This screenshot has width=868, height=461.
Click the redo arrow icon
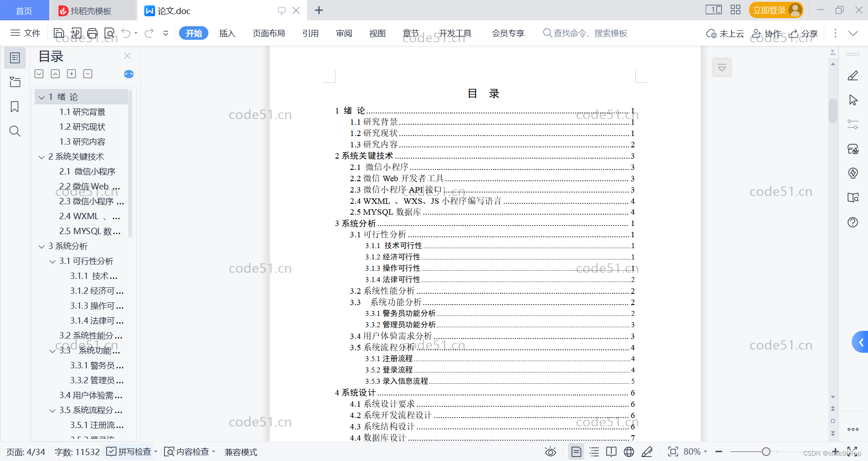(x=149, y=33)
